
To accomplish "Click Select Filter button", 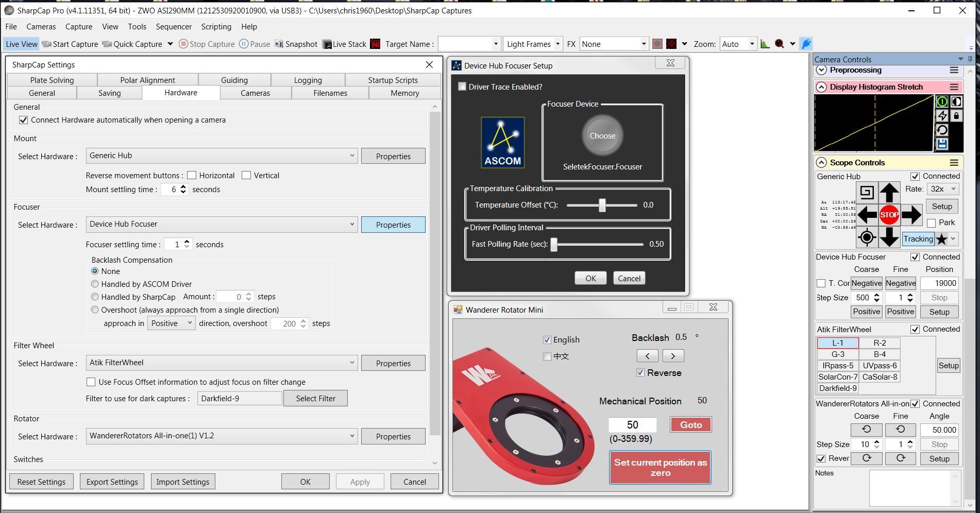I will coord(315,398).
